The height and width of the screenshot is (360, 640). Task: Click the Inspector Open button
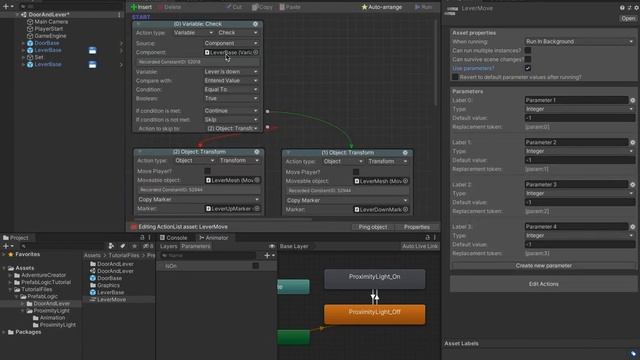coord(628,18)
